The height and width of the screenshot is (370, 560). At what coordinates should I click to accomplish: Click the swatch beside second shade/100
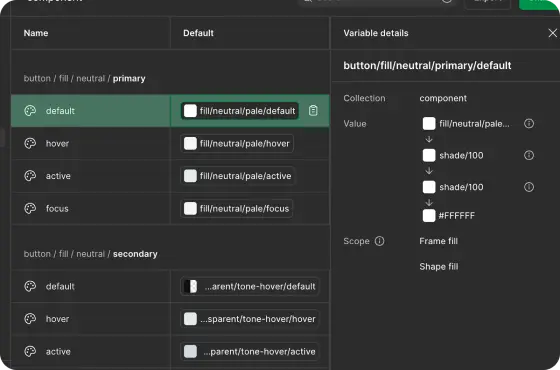(429, 187)
